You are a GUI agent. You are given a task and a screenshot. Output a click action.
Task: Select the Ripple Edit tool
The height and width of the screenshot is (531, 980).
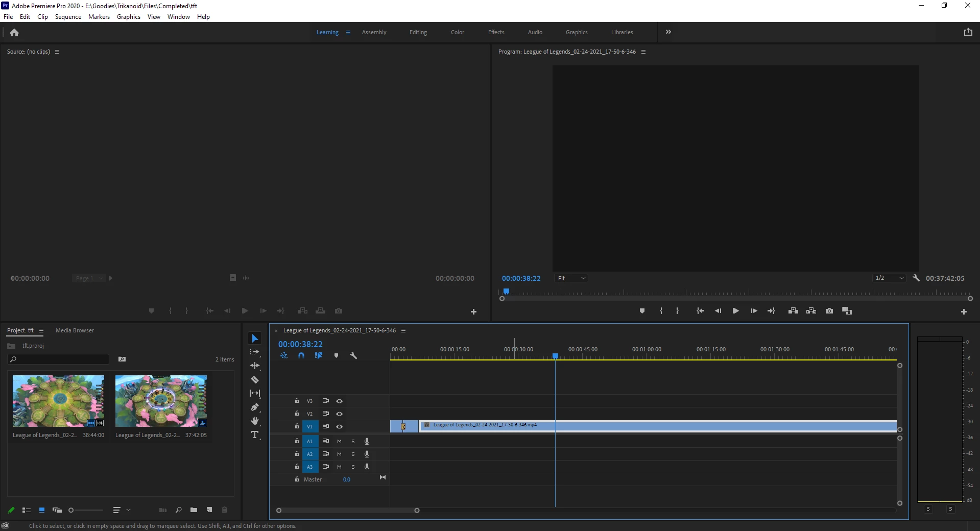coord(255,366)
